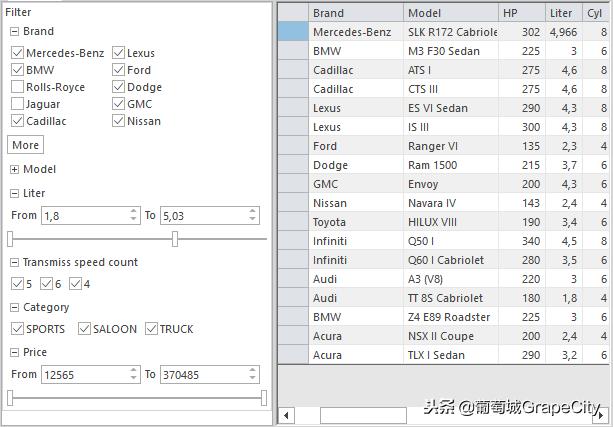Uncheck the BMW brand checkbox

point(17,70)
